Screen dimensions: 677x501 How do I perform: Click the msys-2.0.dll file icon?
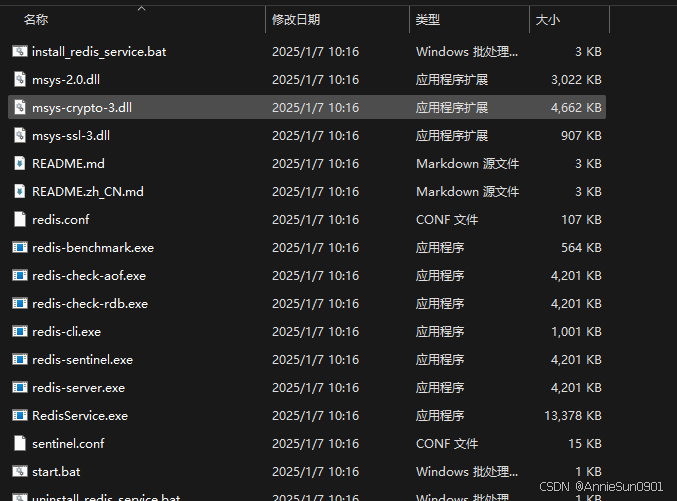click(20, 79)
